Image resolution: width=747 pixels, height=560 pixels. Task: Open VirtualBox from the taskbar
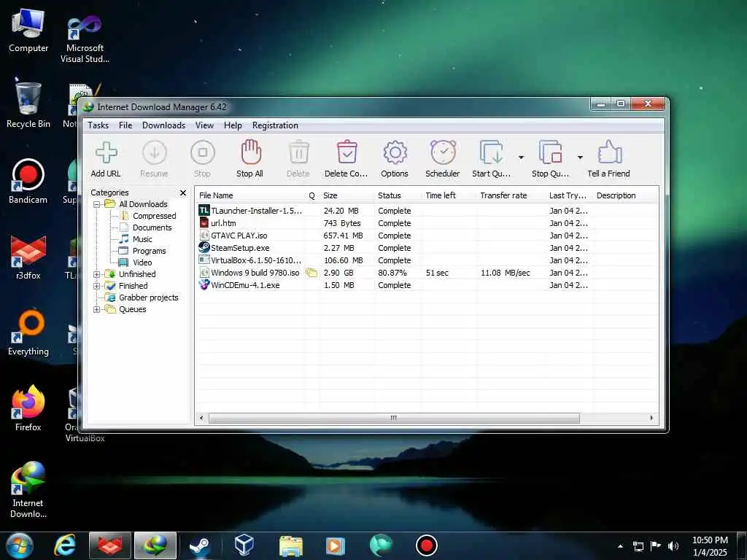[244, 545]
